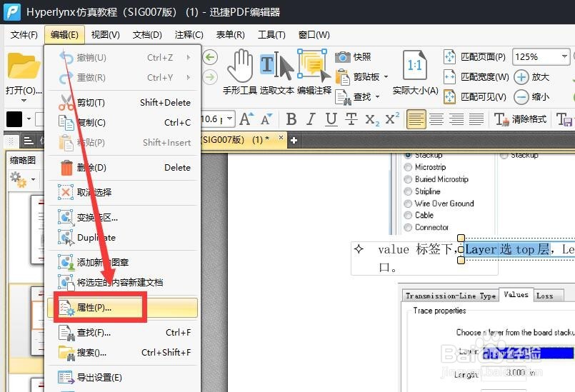Click 匹配可见(V) fit visible icon

pos(449,97)
